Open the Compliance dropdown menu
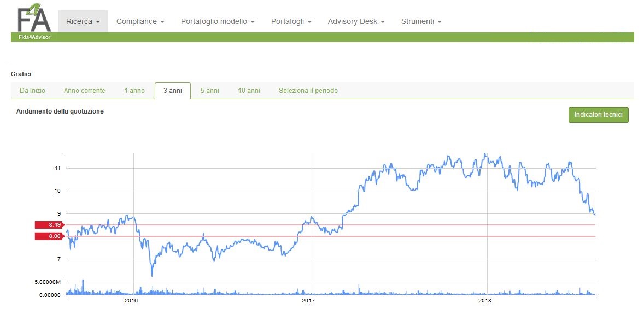The image size is (644, 321). click(x=138, y=21)
